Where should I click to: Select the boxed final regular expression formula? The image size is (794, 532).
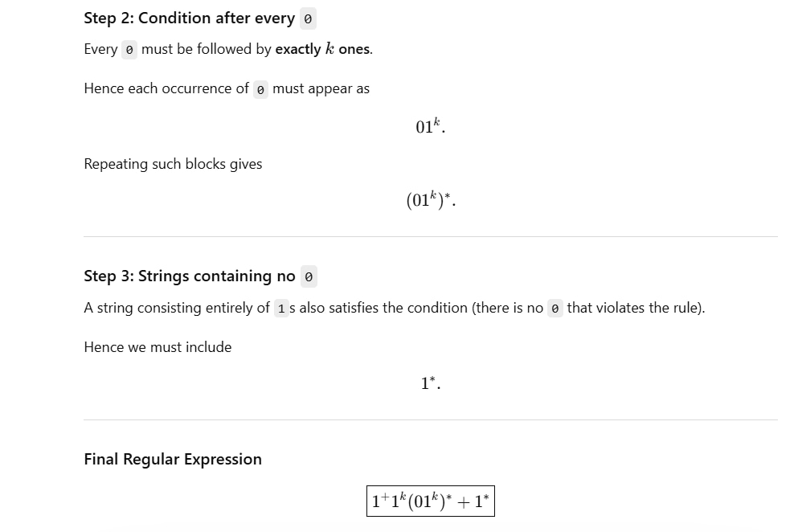click(431, 501)
